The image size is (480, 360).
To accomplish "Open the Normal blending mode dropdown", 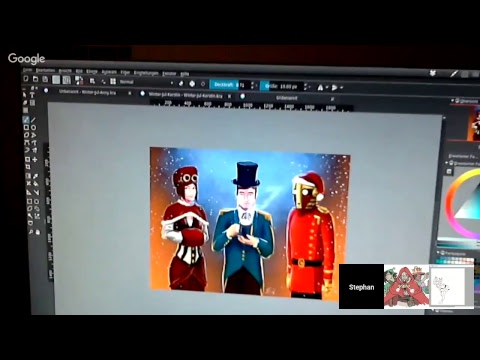I will pos(147,82).
